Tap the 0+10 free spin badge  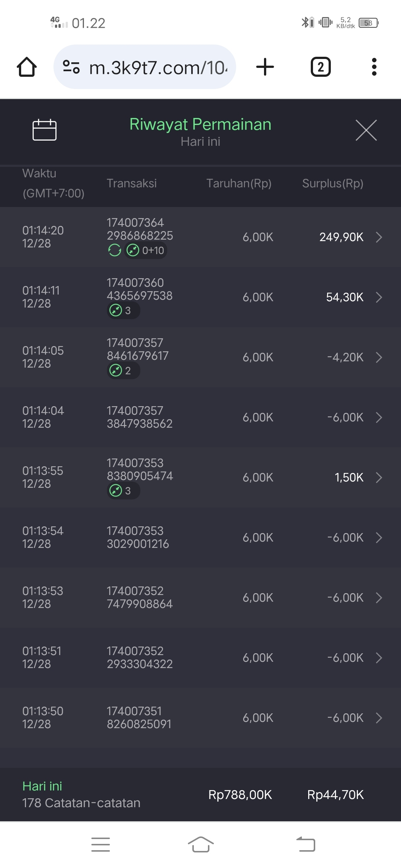click(146, 250)
